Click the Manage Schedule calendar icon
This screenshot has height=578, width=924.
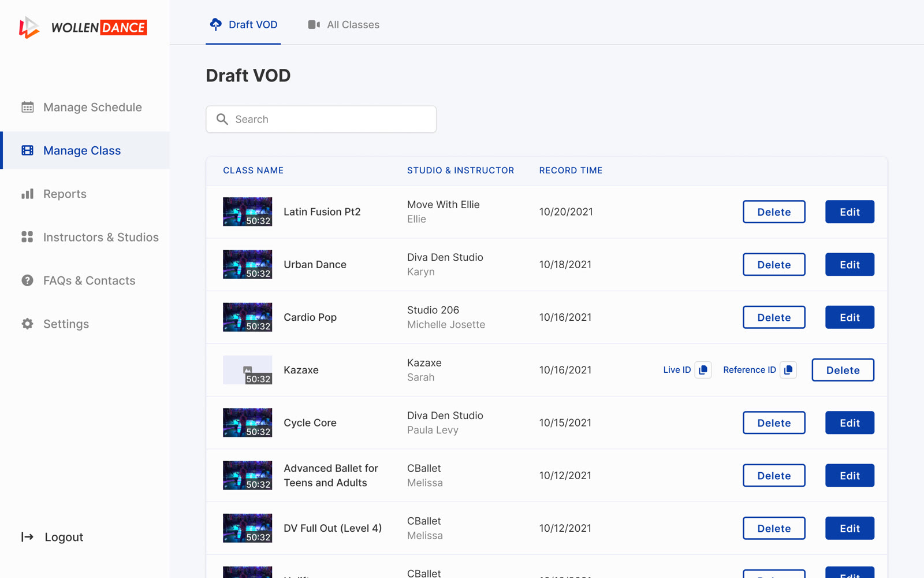pos(27,107)
